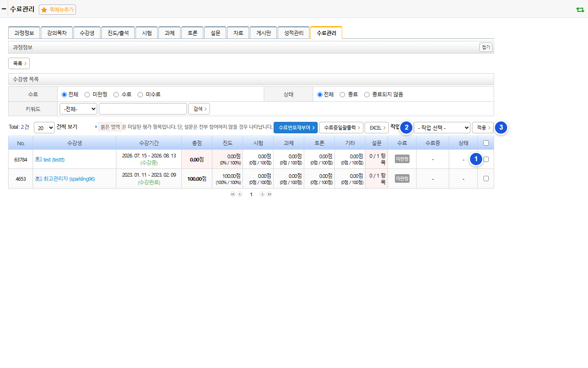Click page number 1 in pagination
Viewport: 588px width, 368px height.
(x=251, y=195)
